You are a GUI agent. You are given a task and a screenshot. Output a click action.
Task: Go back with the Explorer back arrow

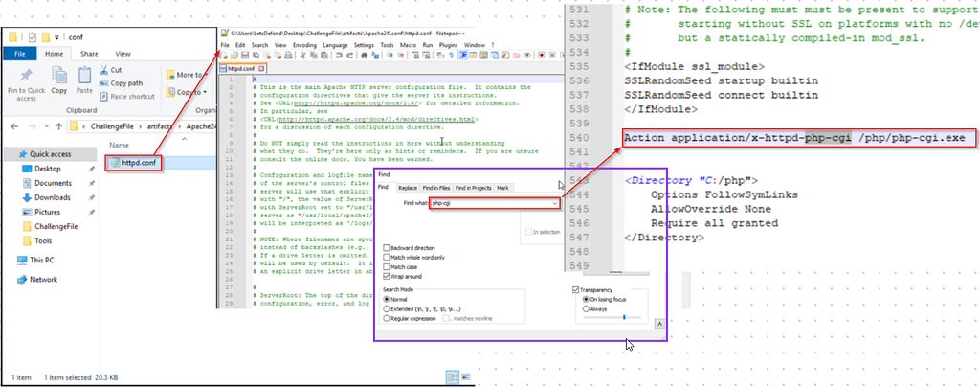(x=14, y=126)
